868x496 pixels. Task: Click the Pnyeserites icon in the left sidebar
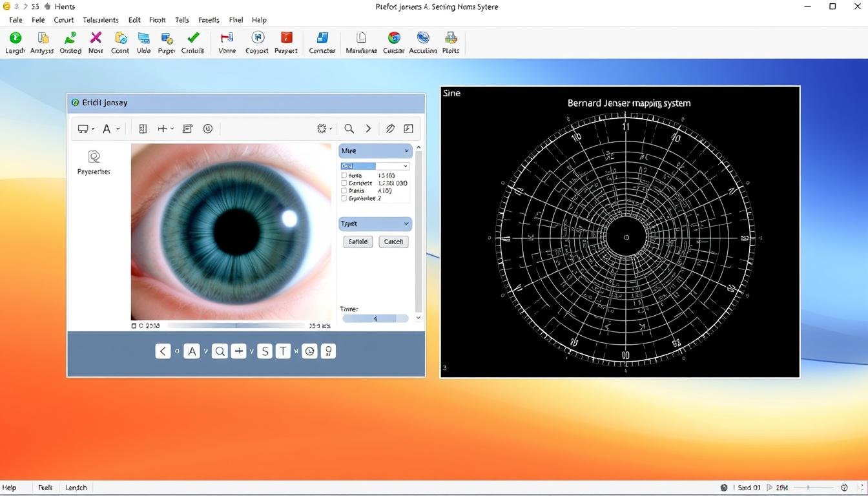pos(94,157)
